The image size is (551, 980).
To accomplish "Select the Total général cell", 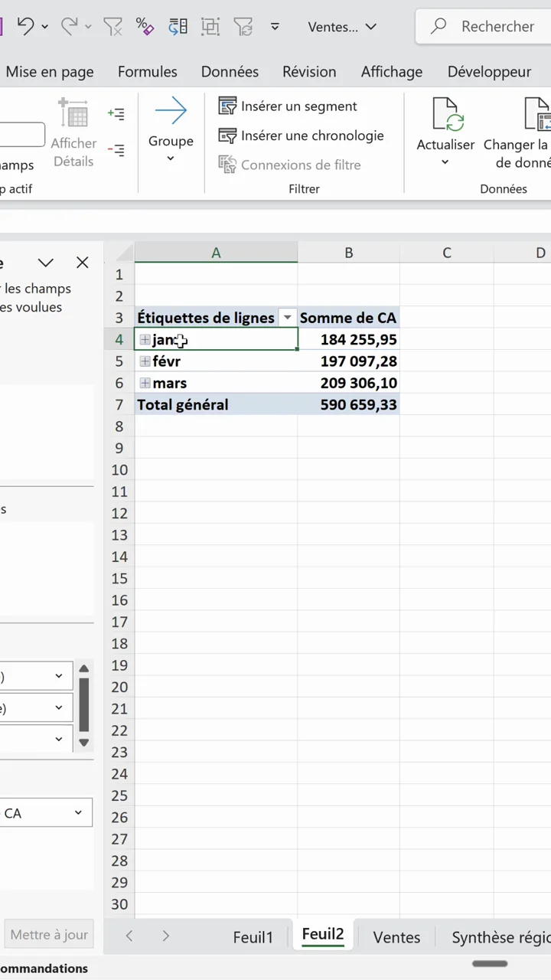I will 216,404.
